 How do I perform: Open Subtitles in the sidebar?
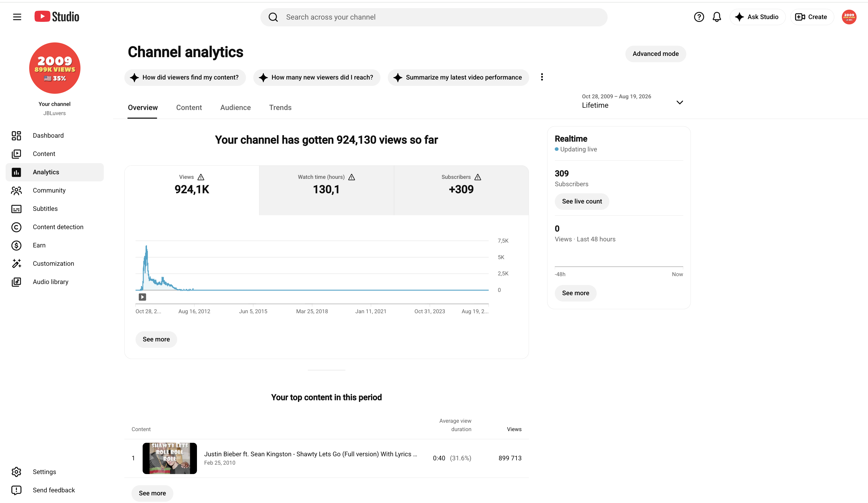click(54, 209)
